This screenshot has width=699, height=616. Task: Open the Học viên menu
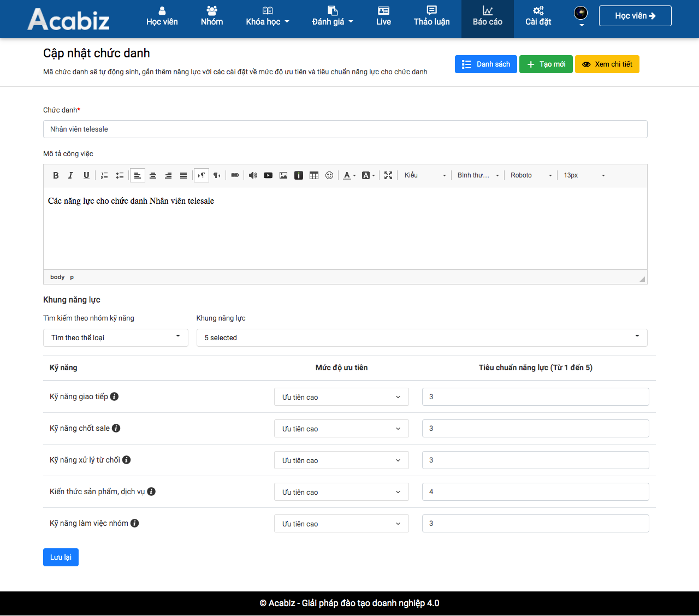(x=162, y=16)
